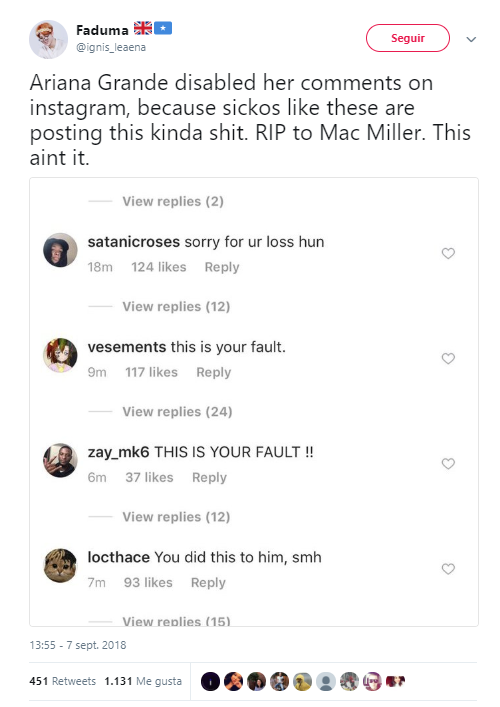This screenshot has width=500, height=707.
Task: Open the tweet options chevron menu
Action: click(x=471, y=39)
